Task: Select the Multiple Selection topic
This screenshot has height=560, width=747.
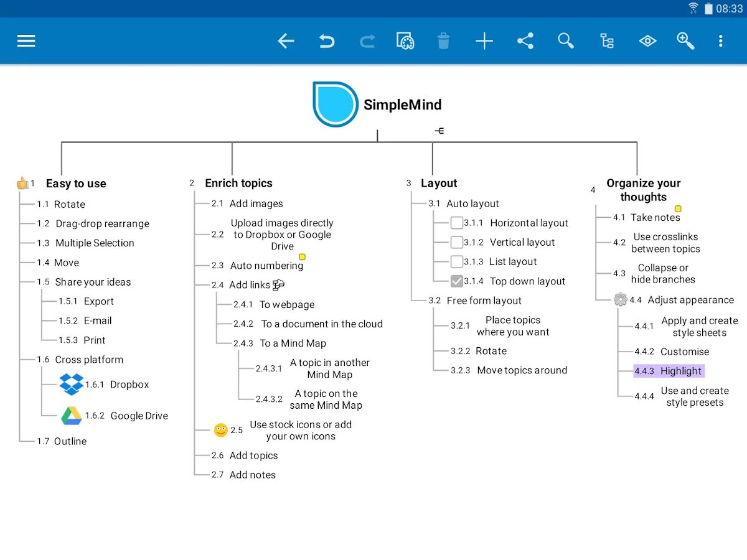Action: [95, 243]
